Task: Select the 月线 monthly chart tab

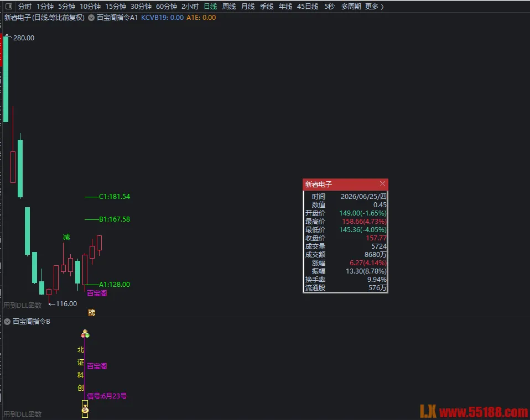Action: click(248, 7)
